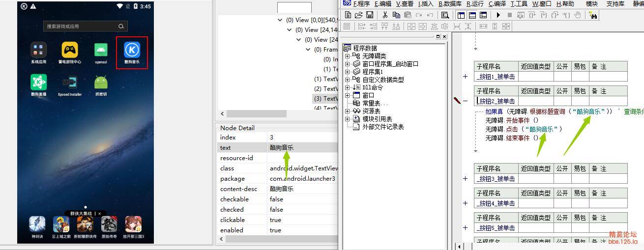Open Xposed Installer on the phone
Image resolution: width=644 pixels, height=250 pixels.
pyautogui.click(x=70, y=85)
